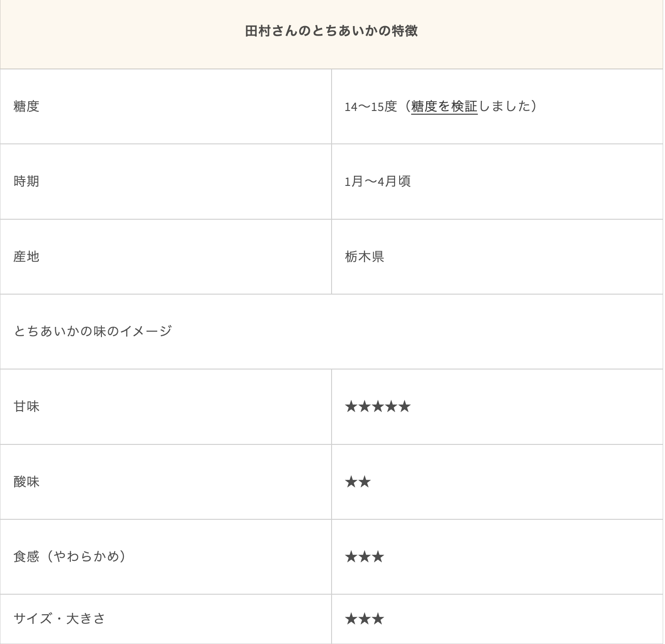Click the サイズ・大きさ label

click(59, 619)
